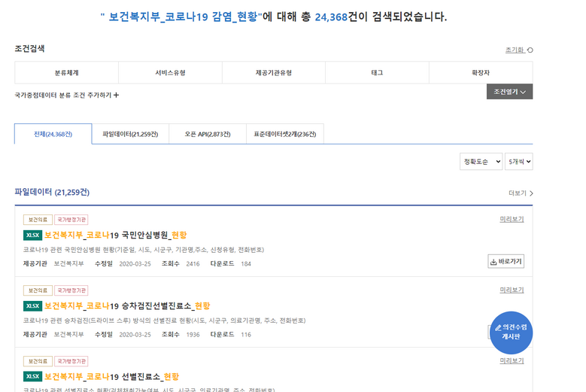Click the 보건의료 tag on first result

(38, 220)
